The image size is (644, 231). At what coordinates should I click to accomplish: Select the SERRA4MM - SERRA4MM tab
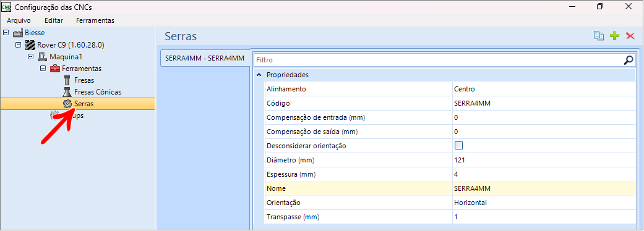[205, 58]
